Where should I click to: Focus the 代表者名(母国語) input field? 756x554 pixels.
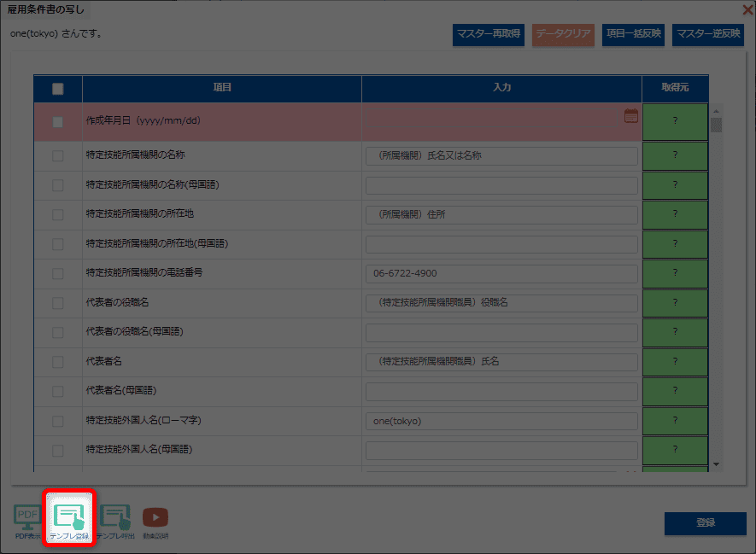501,392
